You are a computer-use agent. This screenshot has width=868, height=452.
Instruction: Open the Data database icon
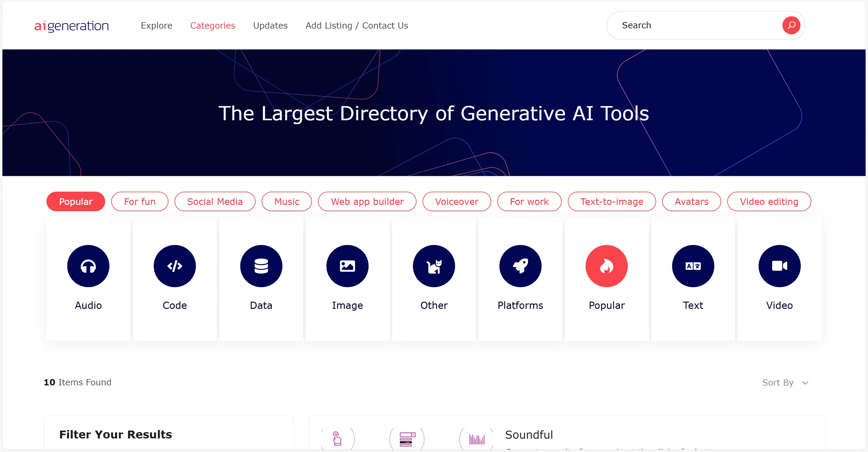pos(261,266)
